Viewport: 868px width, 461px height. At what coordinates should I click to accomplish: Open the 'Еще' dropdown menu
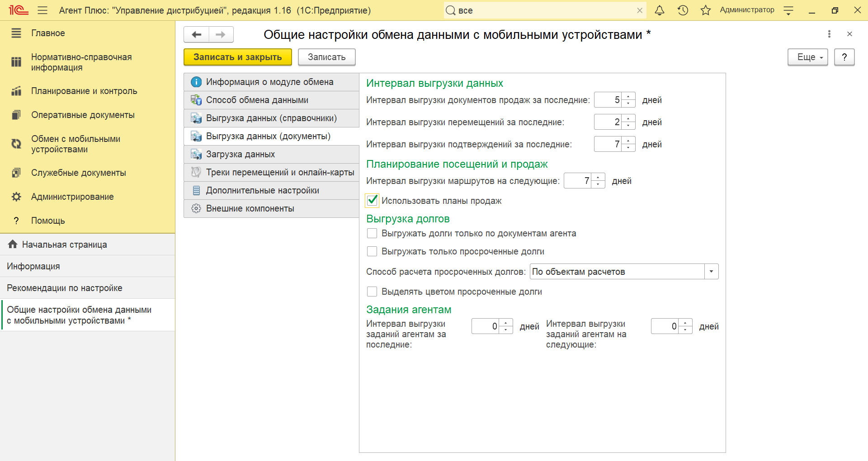click(x=807, y=57)
